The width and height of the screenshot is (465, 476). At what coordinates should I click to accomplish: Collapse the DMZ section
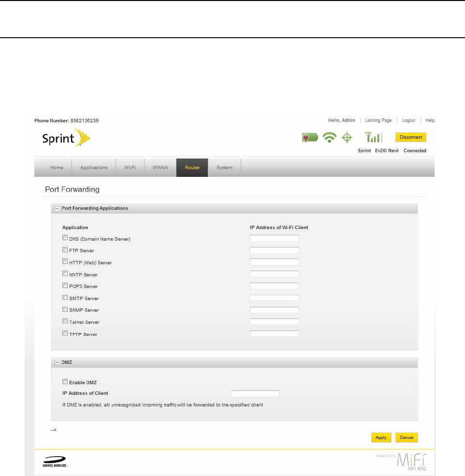click(57, 362)
